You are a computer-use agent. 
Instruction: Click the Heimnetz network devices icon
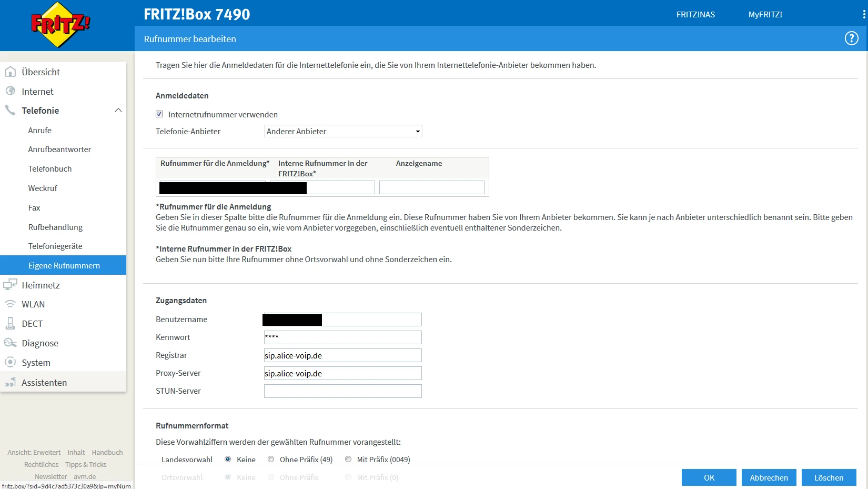[10, 285]
